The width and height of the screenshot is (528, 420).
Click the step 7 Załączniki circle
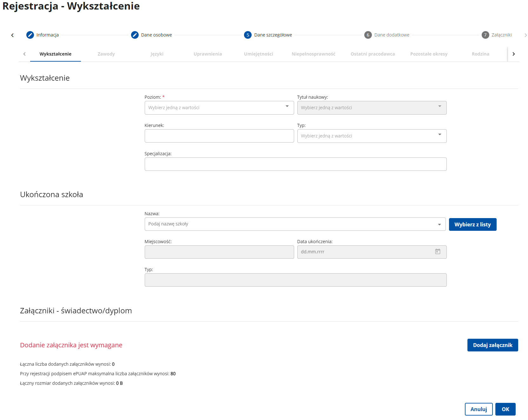(x=485, y=35)
